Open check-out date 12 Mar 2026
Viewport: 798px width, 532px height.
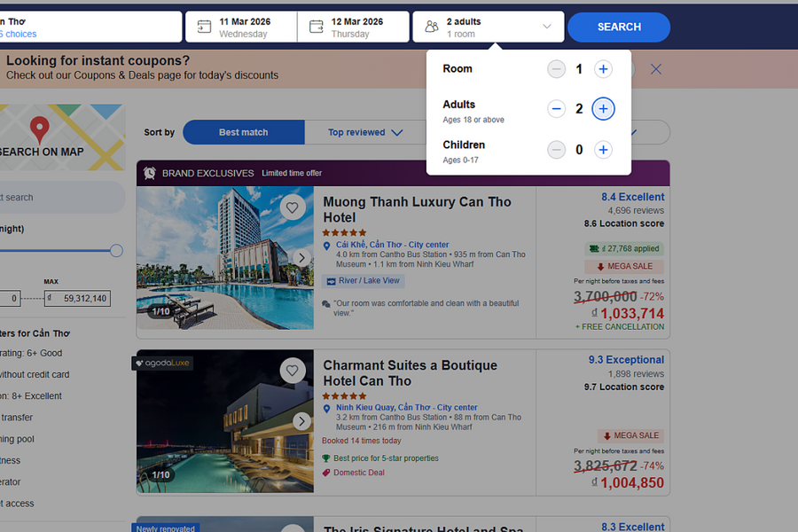353,27
